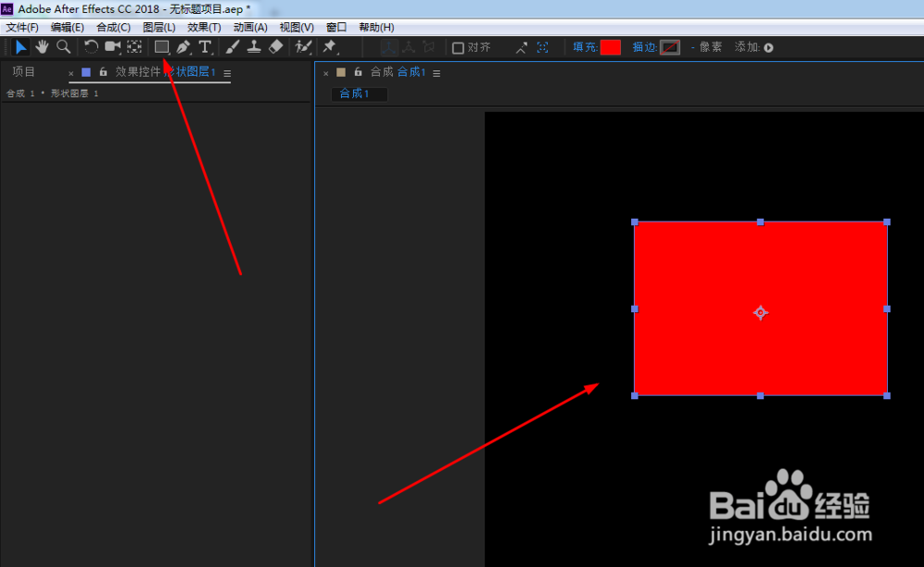Select the red rectangle's anchor point
The height and width of the screenshot is (567, 924).
coord(760,313)
